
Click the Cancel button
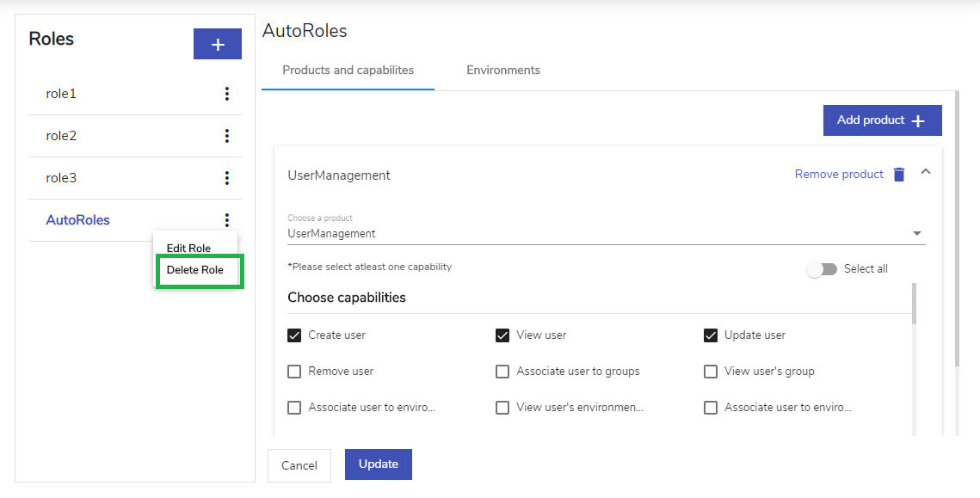[299, 465]
